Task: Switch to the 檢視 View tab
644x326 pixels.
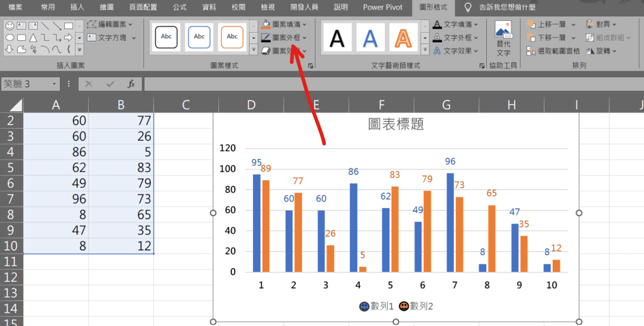Action: coord(268,8)
